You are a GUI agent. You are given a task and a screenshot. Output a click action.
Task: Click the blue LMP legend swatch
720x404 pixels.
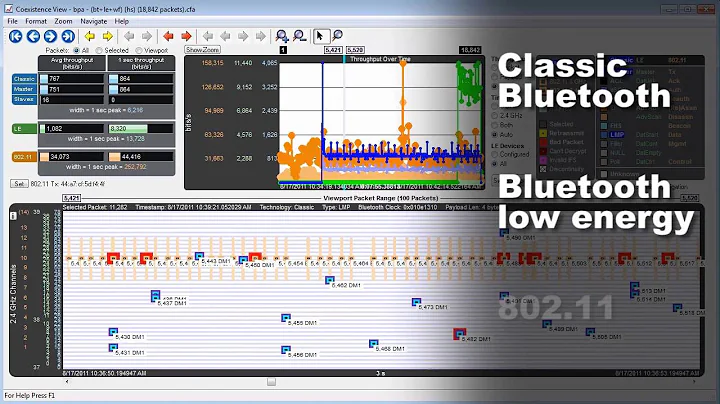[x=604, y=135]
